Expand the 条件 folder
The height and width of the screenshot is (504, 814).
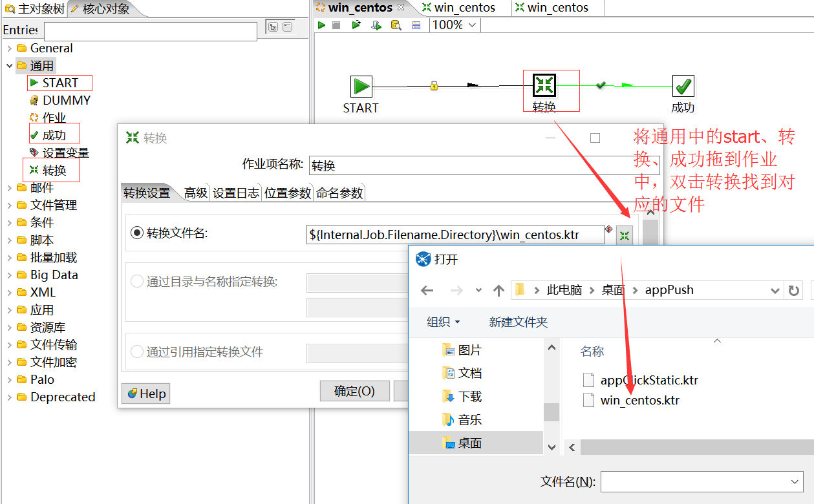pos(10,223)
